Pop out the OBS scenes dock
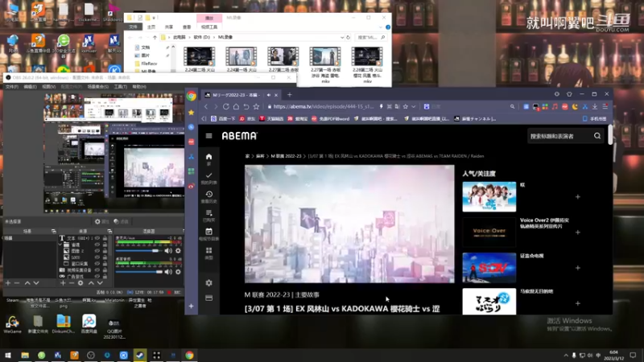 click(x=53, y=232)
